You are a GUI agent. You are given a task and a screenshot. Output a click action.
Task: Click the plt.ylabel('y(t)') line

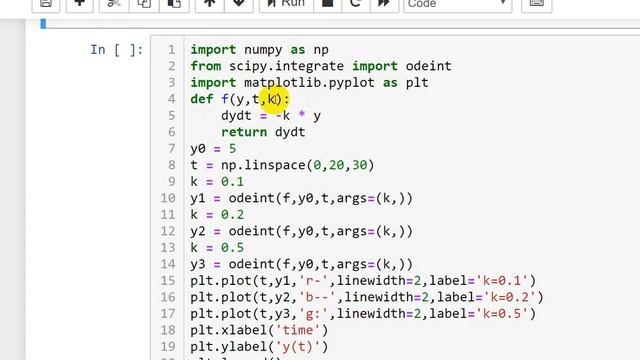coord(259,346)
